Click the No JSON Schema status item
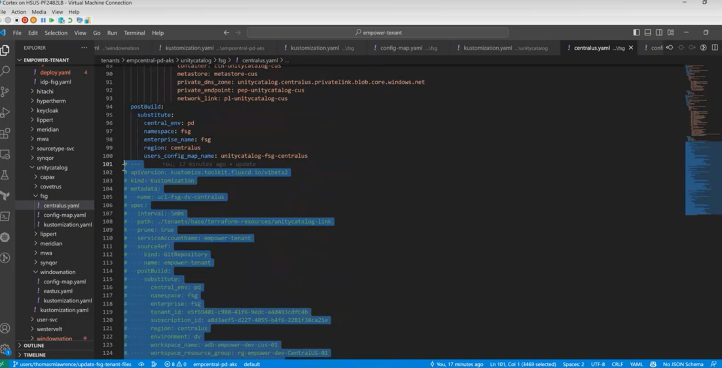722x368 pixels. click(682, 364)
